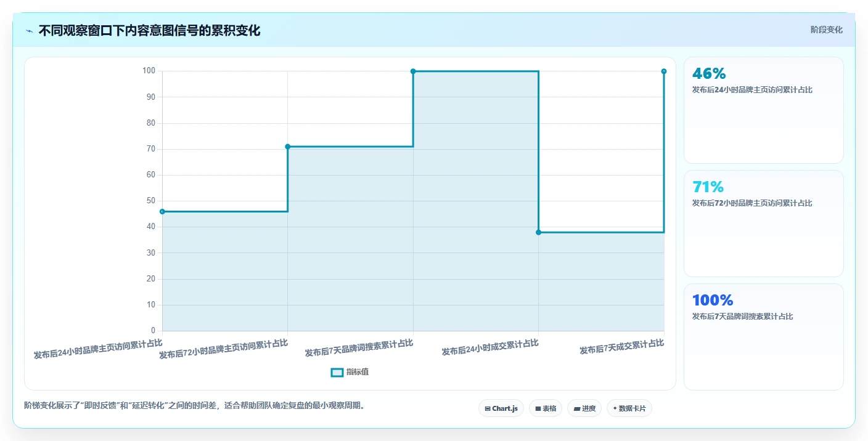This screenshot has width=868, height=441.
Task: Click the axis label 发布后24小时品牌主页访问累计占比
Action: [x=98, y=349]
